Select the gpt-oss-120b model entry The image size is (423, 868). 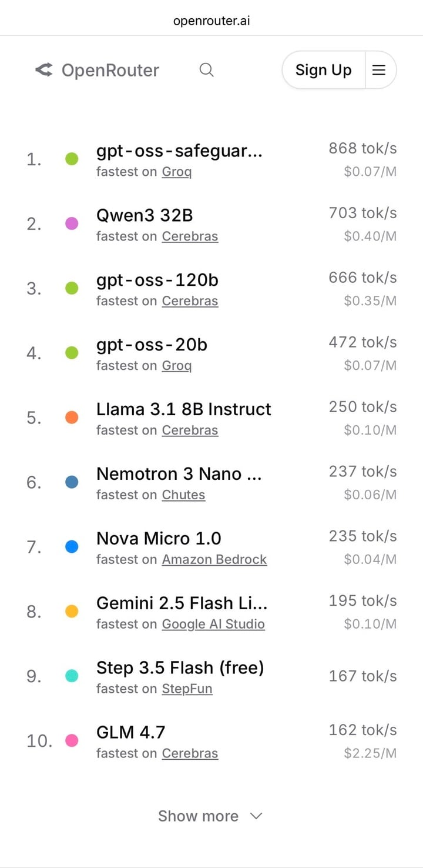point(157,280)
